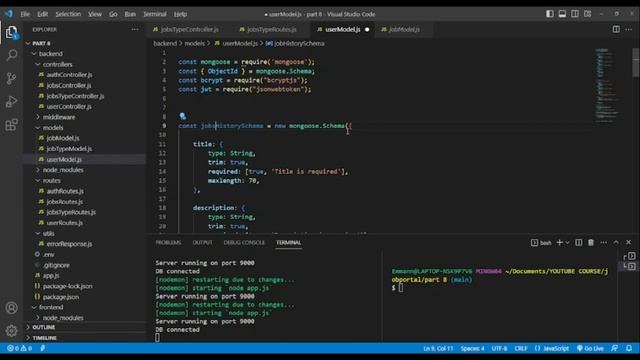Open the Terminal menu

tap(155, 14)
